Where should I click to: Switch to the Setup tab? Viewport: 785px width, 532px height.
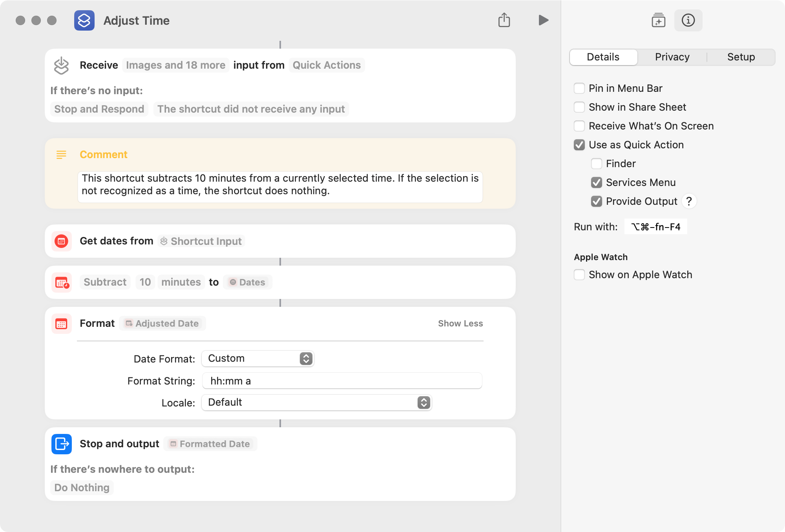coord(741,57)
